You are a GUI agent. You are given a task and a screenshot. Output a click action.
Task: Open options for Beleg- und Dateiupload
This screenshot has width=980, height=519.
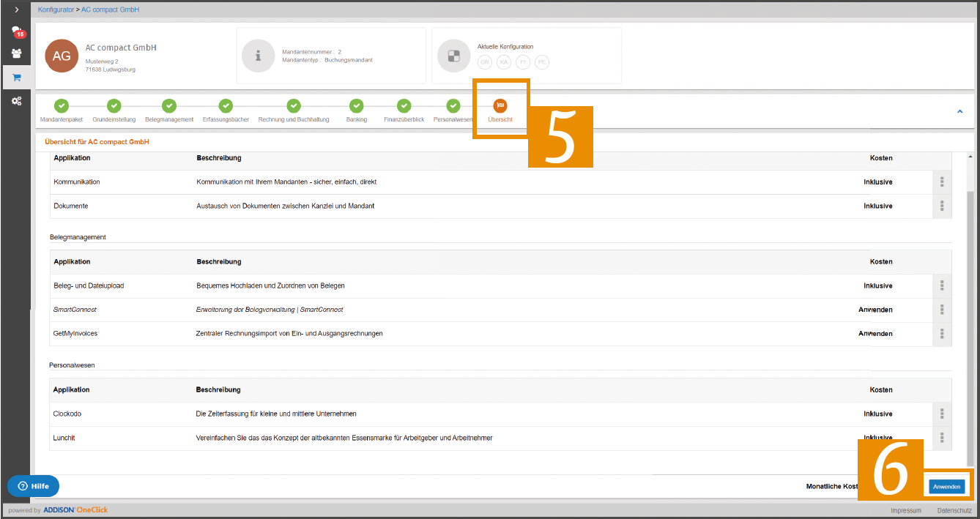[942, 285]
